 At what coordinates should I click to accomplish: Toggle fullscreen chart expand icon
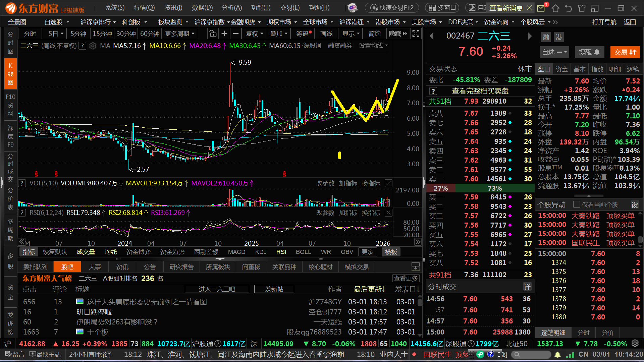(x=416, y=34)
